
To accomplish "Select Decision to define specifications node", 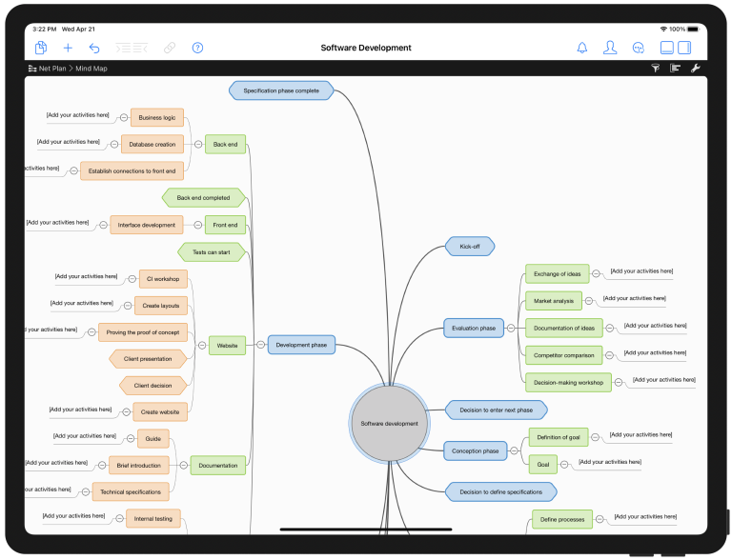I will point(501,491).
